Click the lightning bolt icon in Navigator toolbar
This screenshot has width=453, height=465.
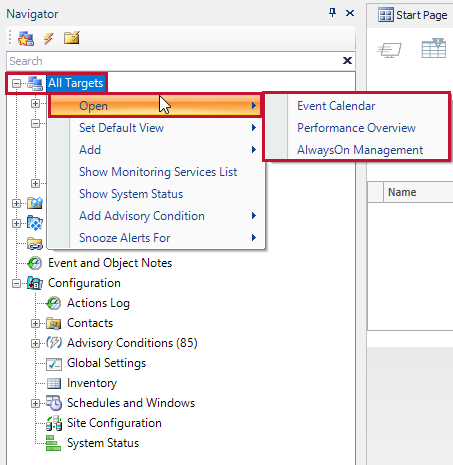[49, 38]
